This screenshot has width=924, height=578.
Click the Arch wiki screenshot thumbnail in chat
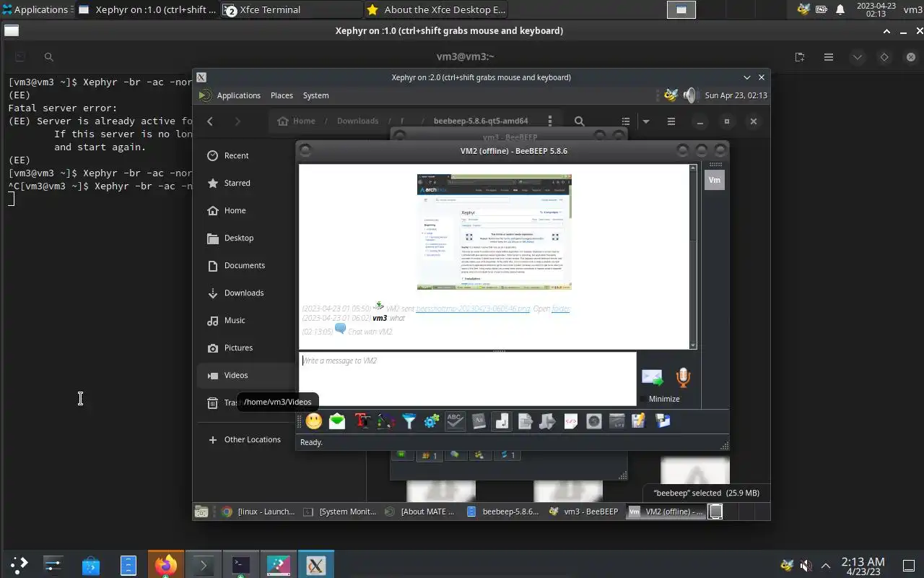pos(494,231)
